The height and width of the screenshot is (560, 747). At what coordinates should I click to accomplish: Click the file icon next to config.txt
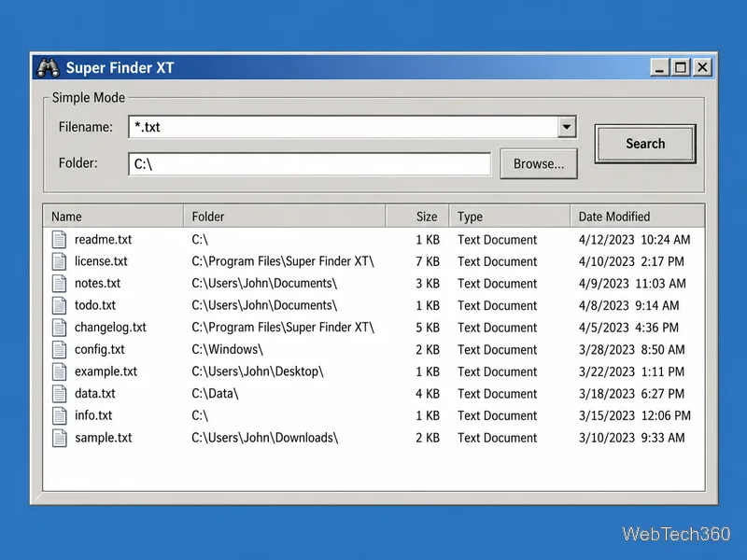[x=59, y=349]
